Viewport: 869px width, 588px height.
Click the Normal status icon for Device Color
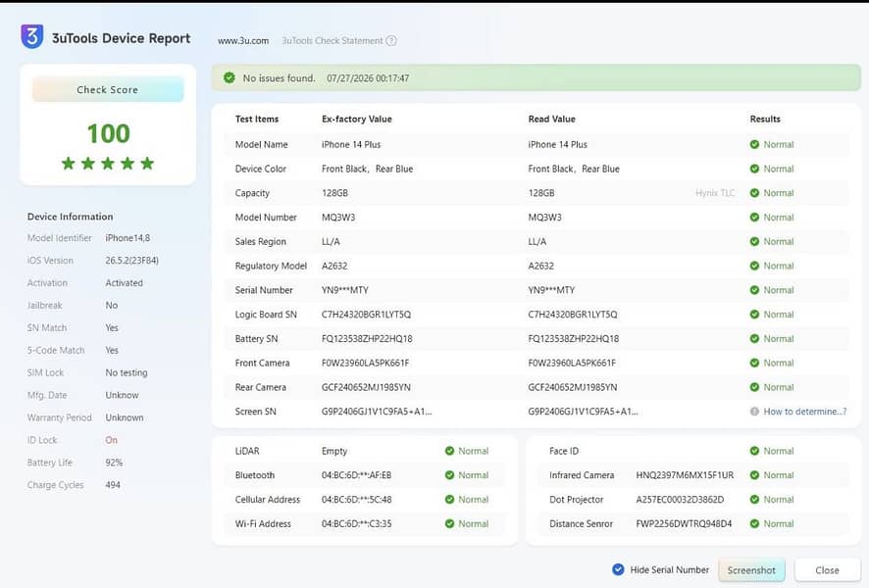click(754, 169)
